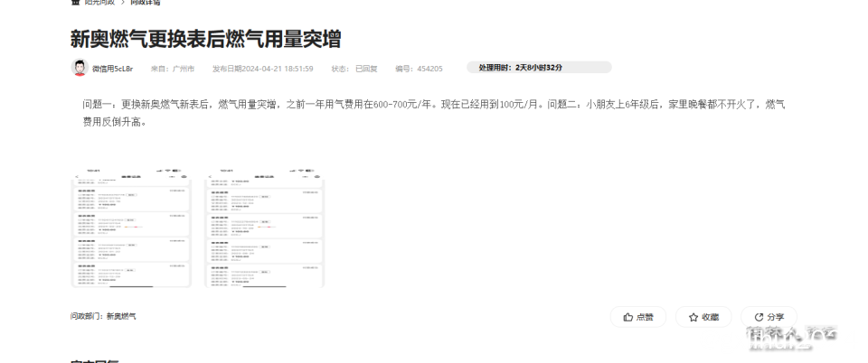This screenshot has height=363, width=868.
Task: Click the thumbs-up icon in 点赞
Action: [627, 317]
